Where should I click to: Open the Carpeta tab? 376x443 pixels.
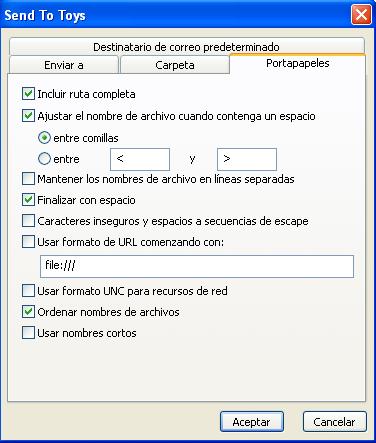pyautogui.click(x=175, y=65)
